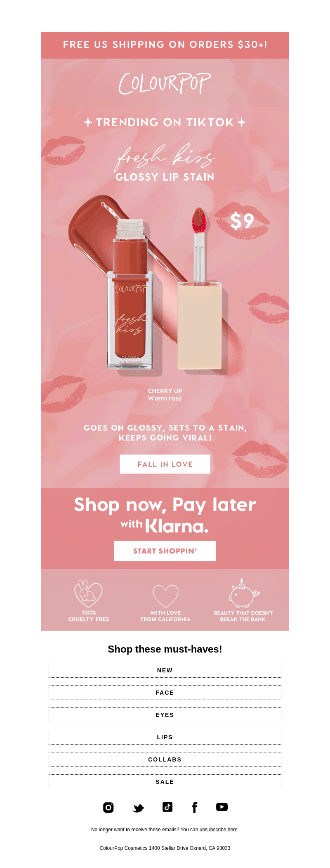Click the With Love From California heart icon
Screen dimensions: 330x868
pos(165,596)
